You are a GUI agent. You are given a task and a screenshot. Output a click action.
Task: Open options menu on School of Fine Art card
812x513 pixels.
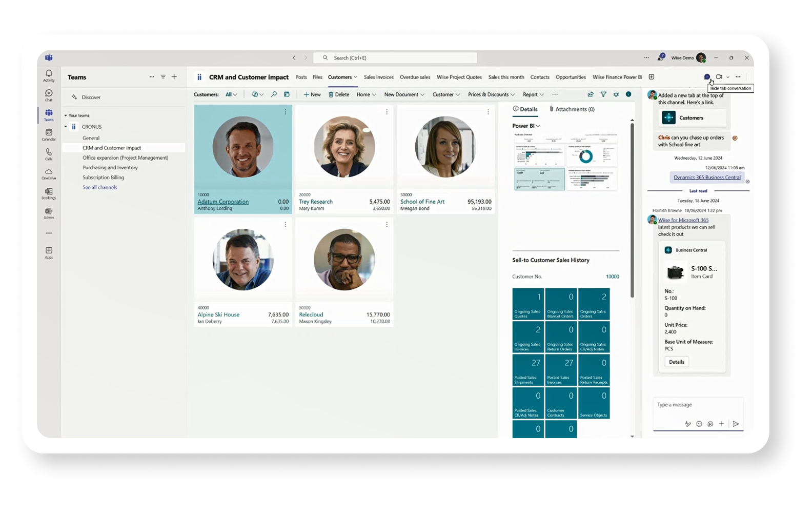coord(488,112)
